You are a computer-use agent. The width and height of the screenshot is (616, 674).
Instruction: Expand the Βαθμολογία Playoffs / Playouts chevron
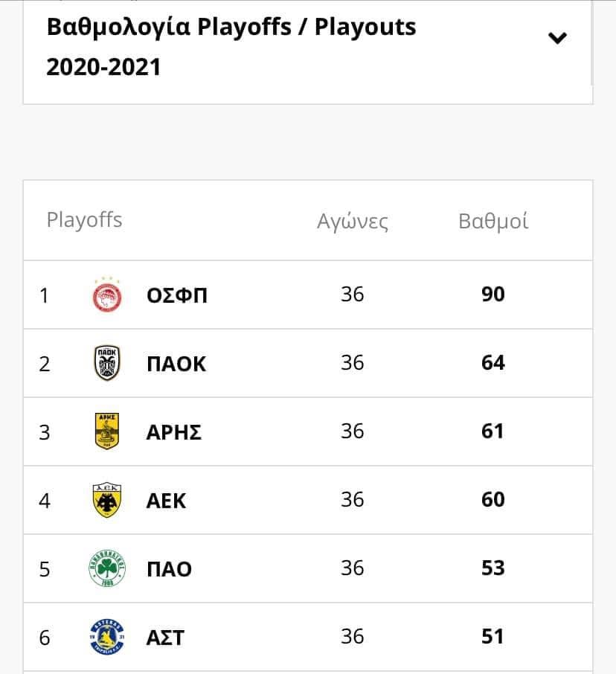(x=557, y=38)
